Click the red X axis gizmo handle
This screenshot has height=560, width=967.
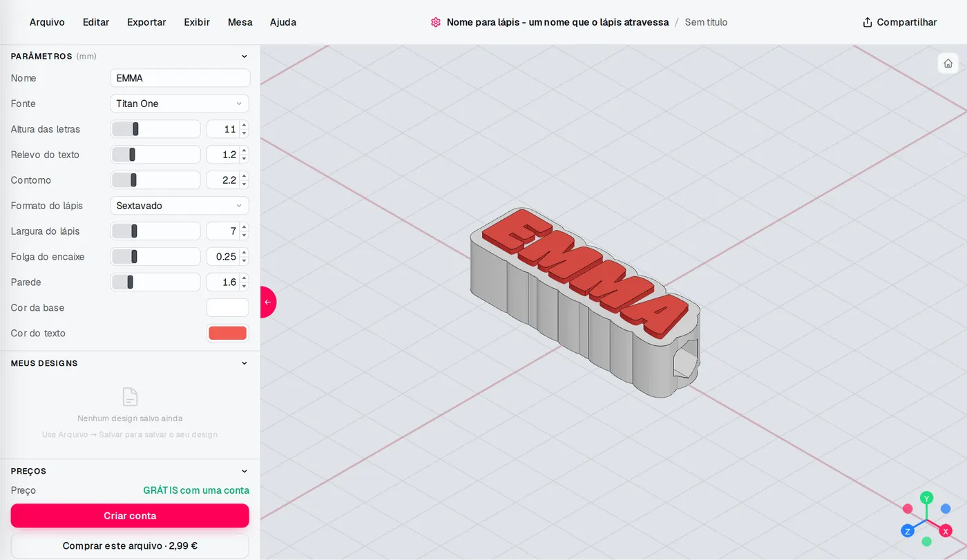point(946,531)
